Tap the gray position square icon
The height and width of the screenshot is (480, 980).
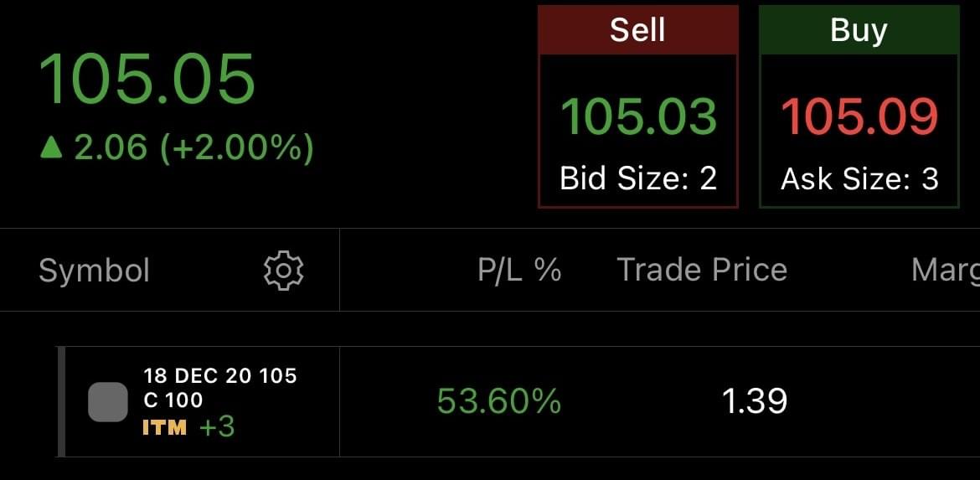click(108, 402)
